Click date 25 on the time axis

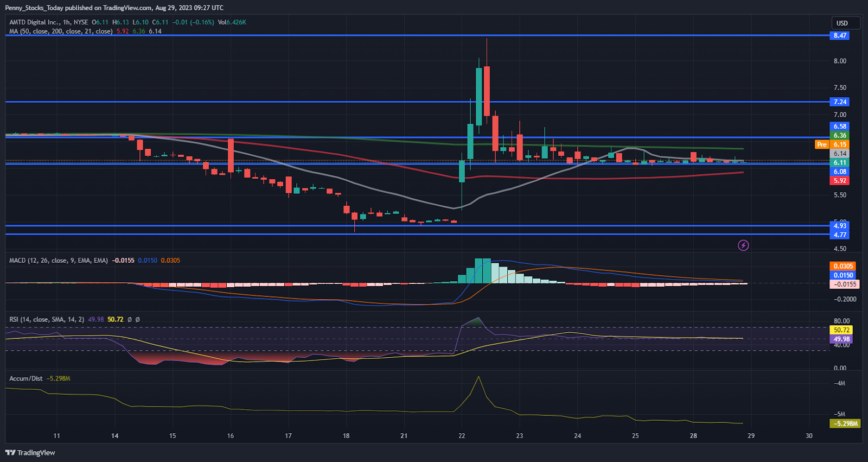(635, 436)
